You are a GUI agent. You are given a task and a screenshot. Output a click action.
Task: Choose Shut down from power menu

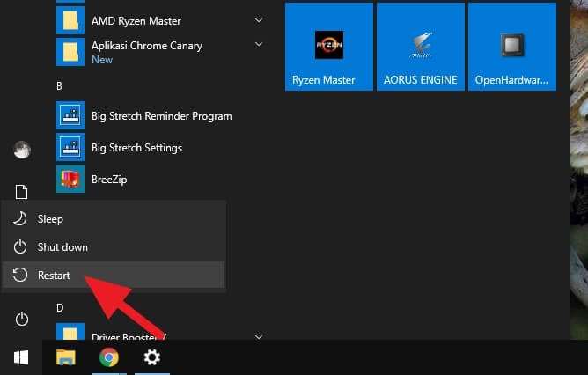(114, 247)
